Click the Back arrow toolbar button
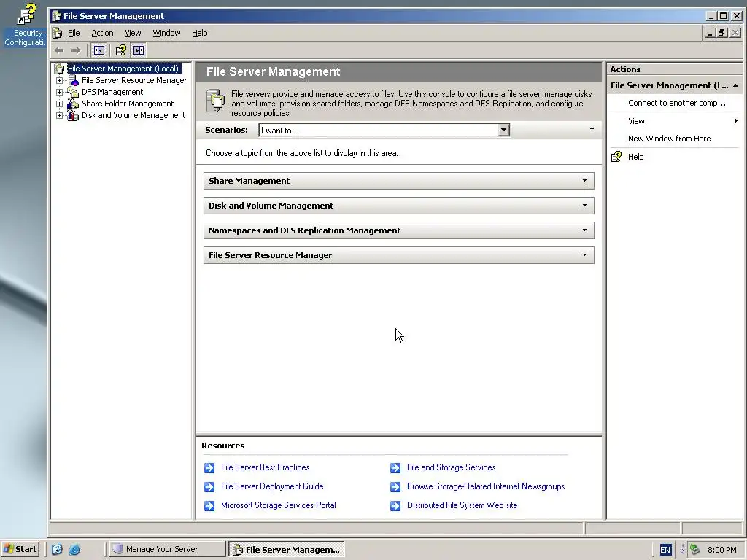The image size is (747, 560). 59,50
